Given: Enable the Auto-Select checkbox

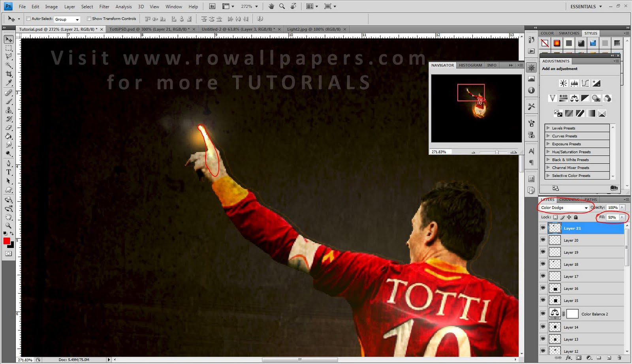Looking at the screenshot, I should (x=28, y=19).
